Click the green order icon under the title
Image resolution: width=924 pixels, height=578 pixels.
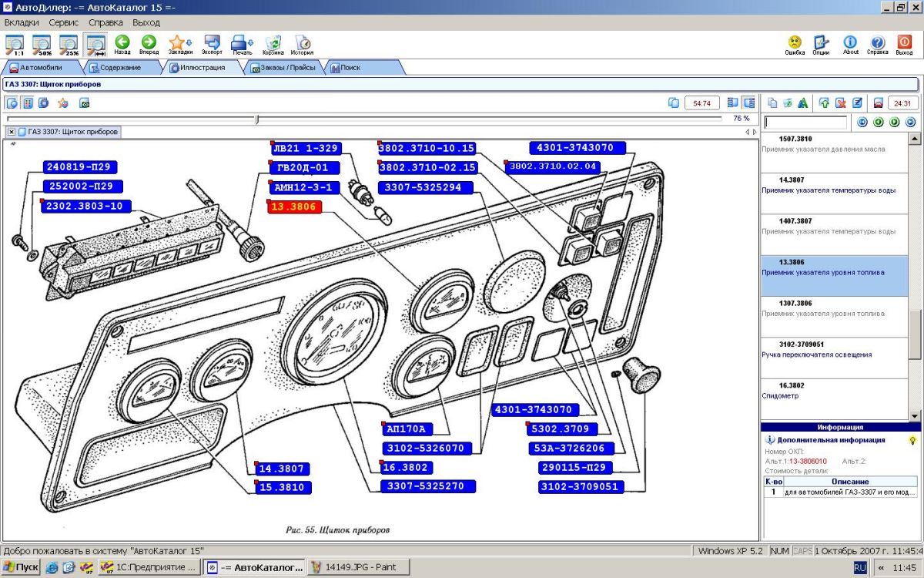85,102
